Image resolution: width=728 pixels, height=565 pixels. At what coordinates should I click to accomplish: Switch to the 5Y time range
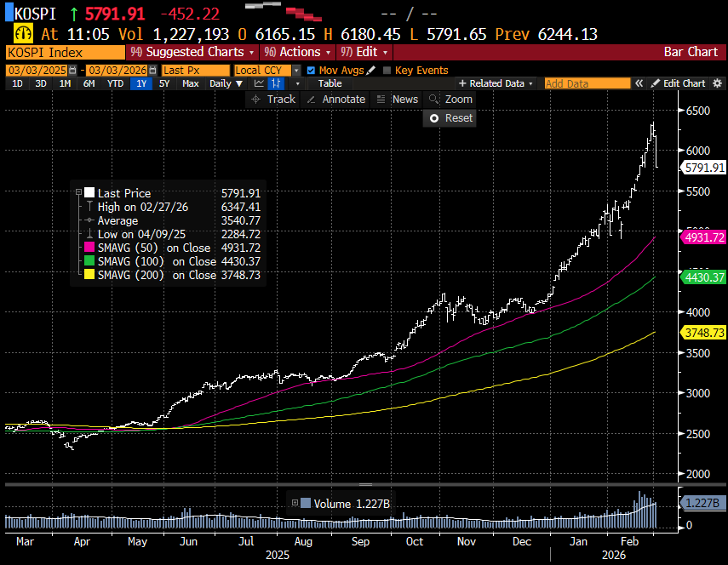[x=163, y=83]
